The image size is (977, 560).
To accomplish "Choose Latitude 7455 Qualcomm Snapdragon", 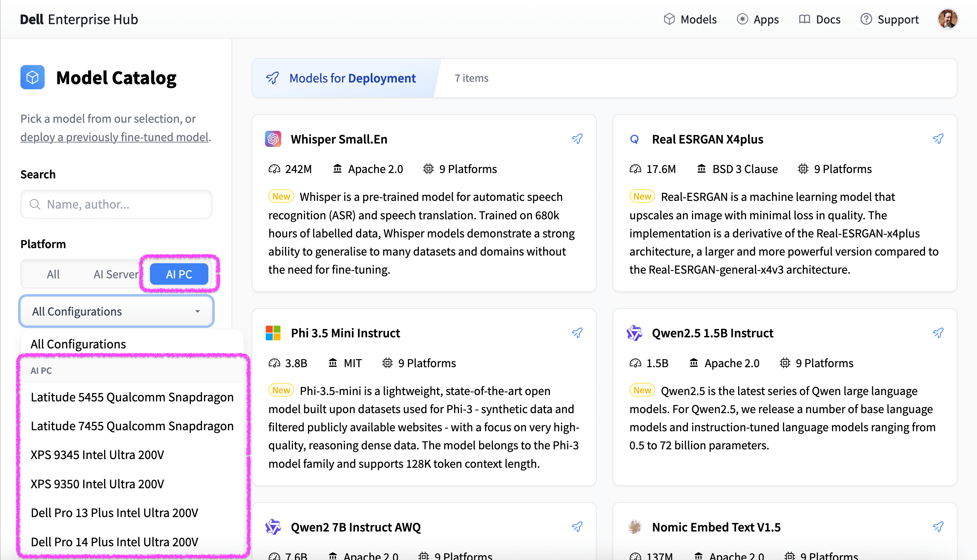I will [132, 426].
